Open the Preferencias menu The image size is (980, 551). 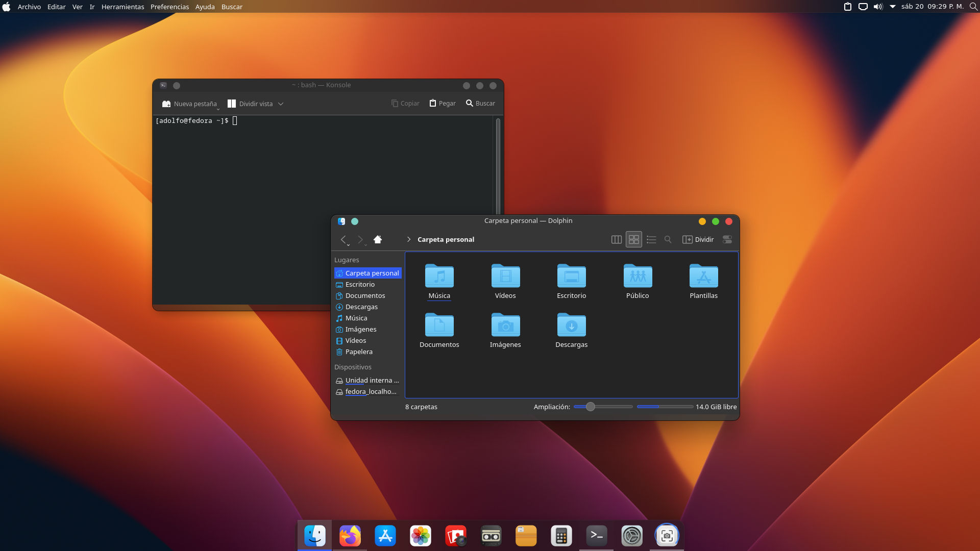169,7
